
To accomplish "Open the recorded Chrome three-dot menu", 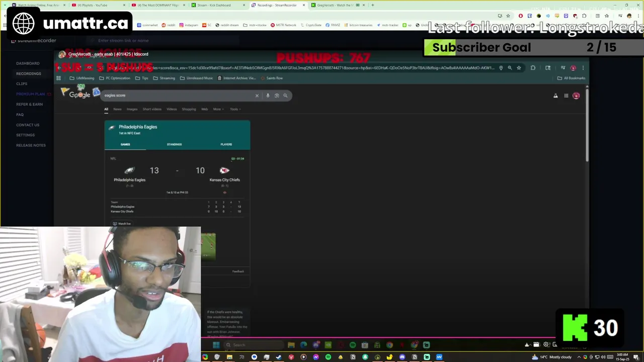I will pos(583,68).
